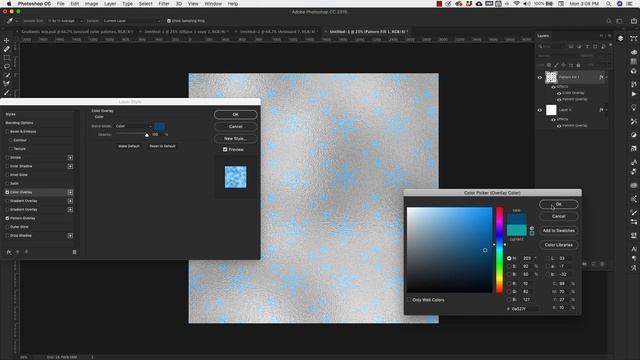Click the Share icon in the options bar

click(634, 21)
